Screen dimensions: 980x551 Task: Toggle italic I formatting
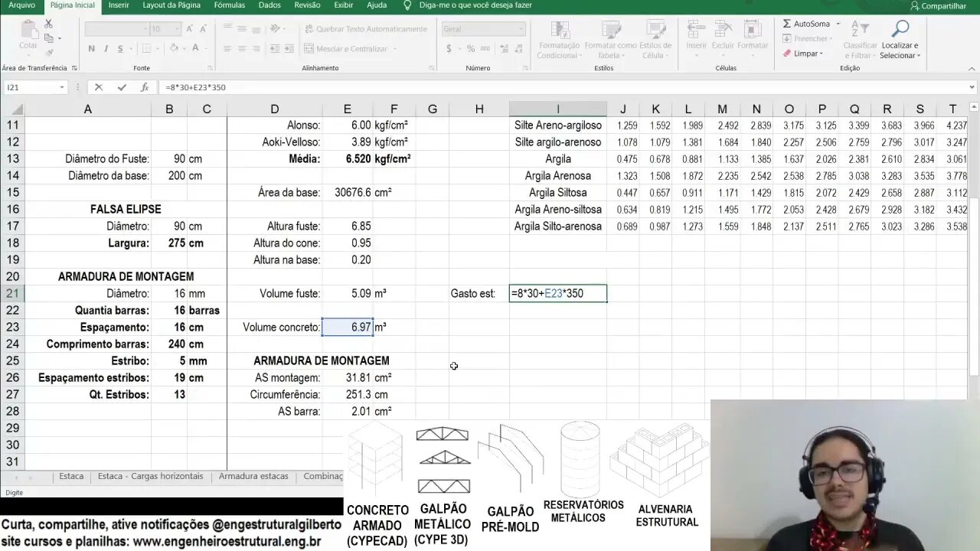pos(106,48)
